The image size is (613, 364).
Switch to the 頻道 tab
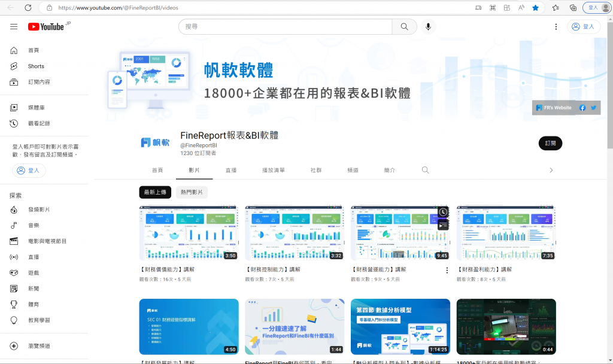coord(353,170)
